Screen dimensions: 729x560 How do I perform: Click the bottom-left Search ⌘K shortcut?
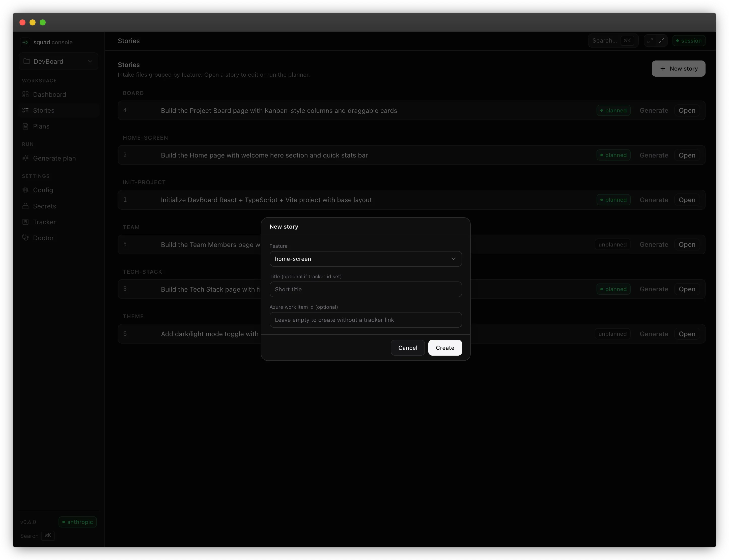coord(37,536)
